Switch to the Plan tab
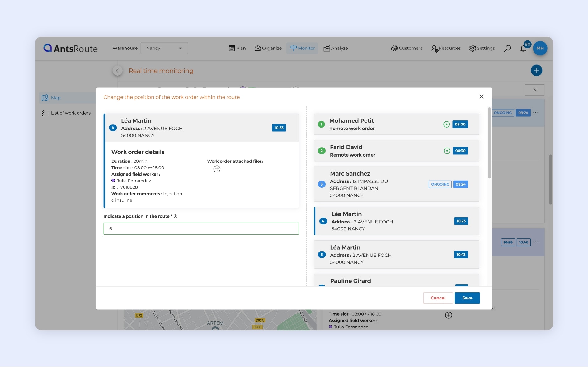 pos(237,48)
